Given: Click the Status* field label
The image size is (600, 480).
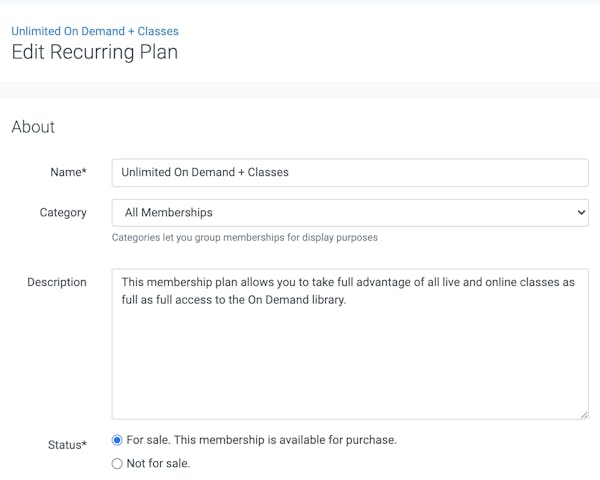Looking at the screenshot, I should tap(65, 445).
